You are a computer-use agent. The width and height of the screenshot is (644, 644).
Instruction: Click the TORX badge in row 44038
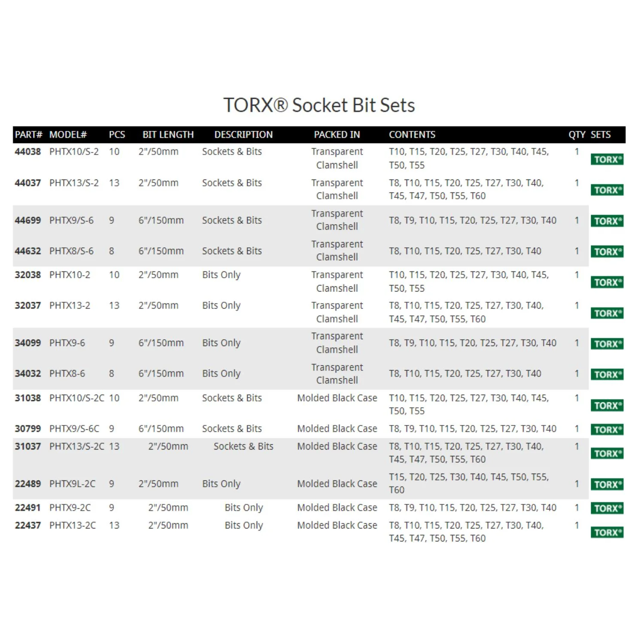point(607,159)
